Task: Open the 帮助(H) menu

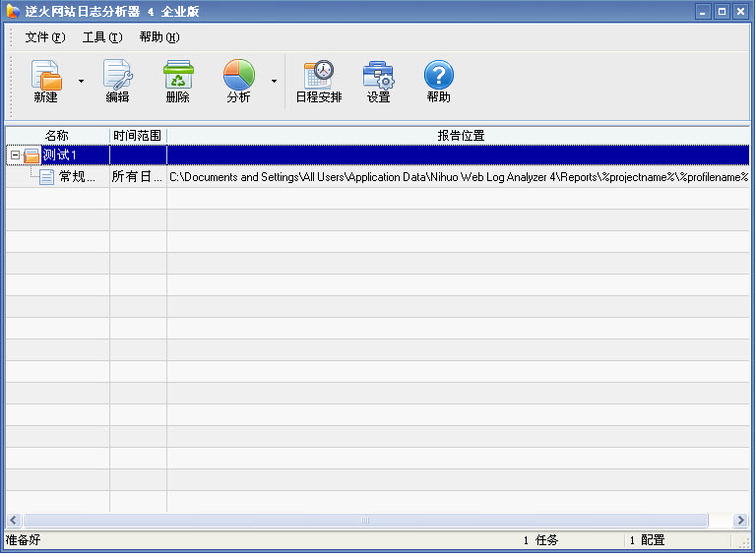Action: [158, 37]
